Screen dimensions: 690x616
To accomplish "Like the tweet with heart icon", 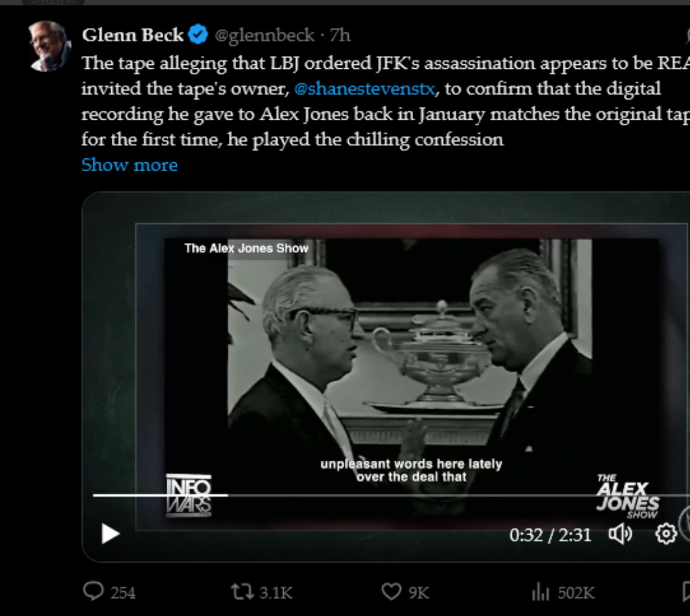I will (391, 592).
